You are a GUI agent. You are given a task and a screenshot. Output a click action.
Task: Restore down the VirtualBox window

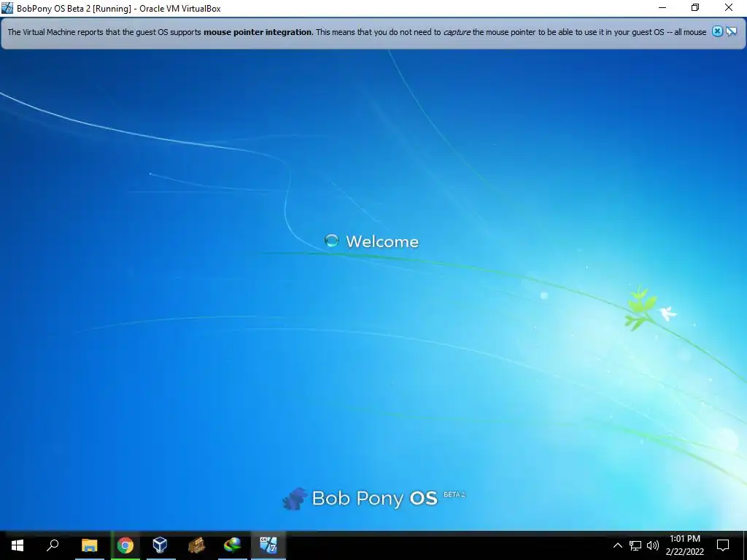click(x=695, y=7)
